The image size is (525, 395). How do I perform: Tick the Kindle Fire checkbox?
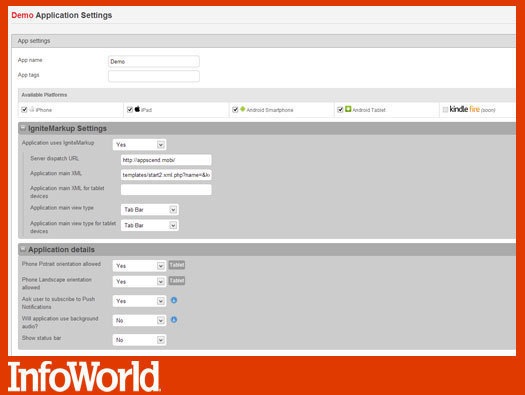pos(445,109)
